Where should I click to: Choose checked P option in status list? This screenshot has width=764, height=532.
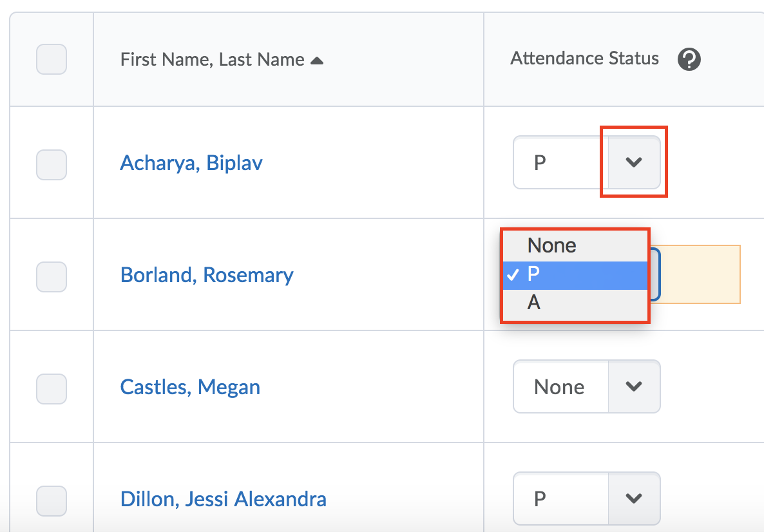575,275
